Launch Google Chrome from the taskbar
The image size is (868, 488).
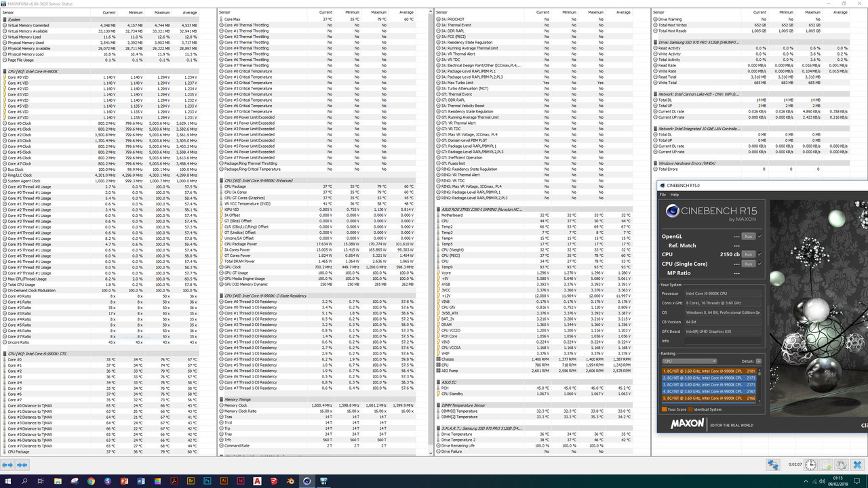pyautogui.click(x=91, y=481)
